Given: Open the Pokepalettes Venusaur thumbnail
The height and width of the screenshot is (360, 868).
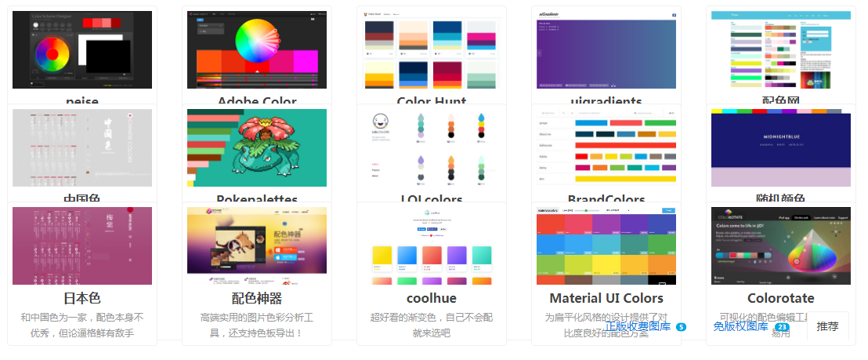Looking at the screenshot, I should (x=257, y=148).
